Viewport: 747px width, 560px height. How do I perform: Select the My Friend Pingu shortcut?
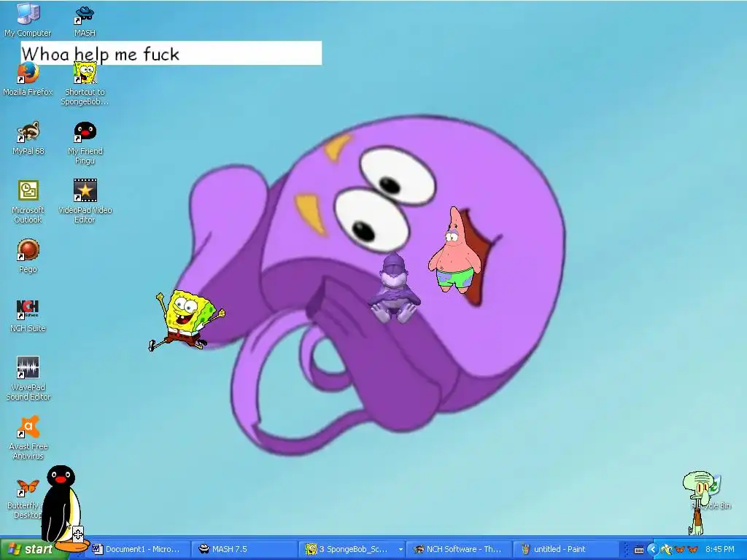[85, 143]
